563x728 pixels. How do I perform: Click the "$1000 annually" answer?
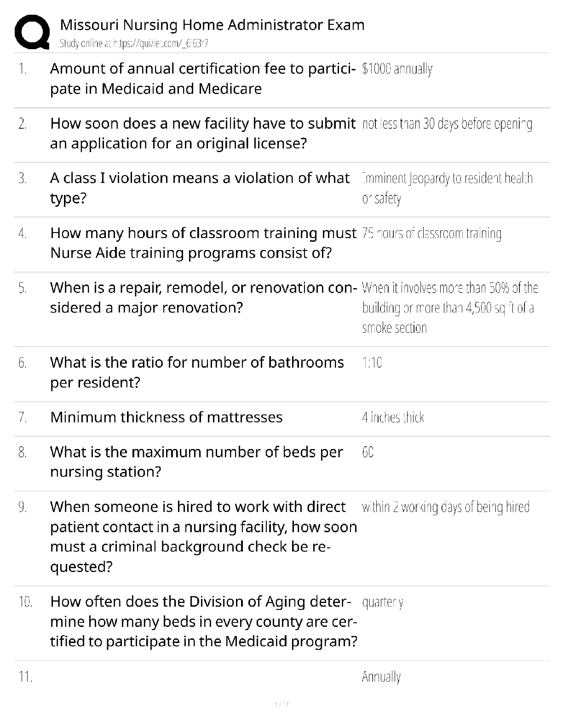coord(397,69)
